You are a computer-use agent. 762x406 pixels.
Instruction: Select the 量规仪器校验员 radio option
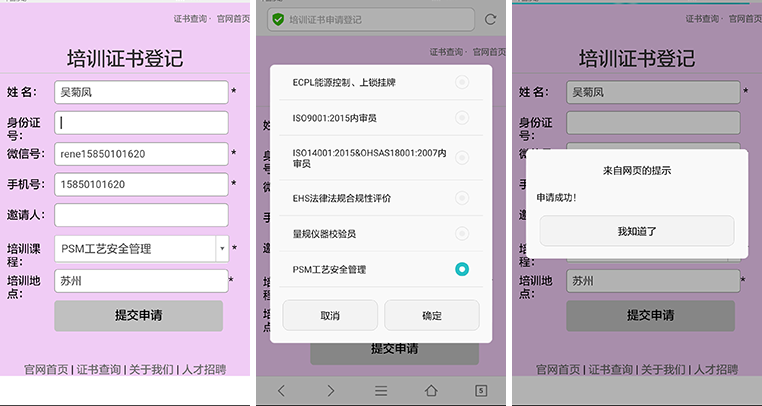tap(461, 234)
